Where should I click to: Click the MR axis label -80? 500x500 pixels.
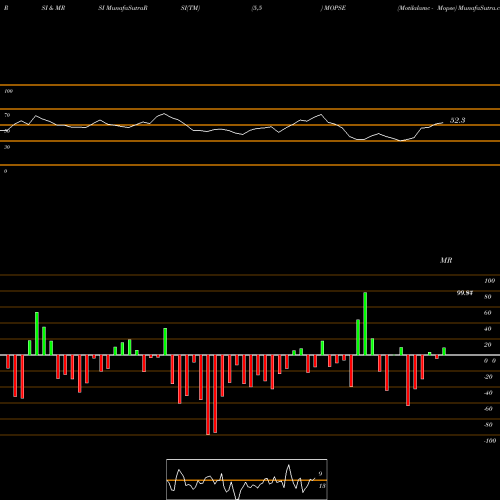[x=488, y=425]
